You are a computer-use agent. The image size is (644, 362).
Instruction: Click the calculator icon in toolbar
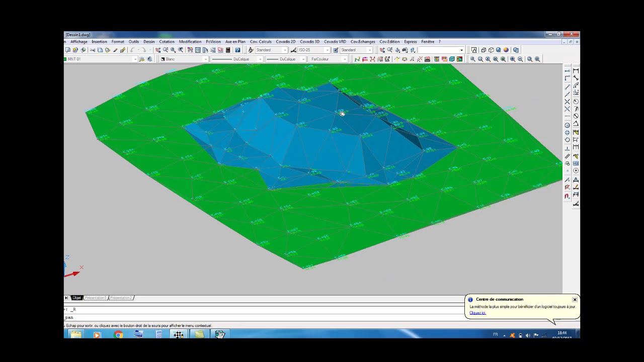point(228,50)
